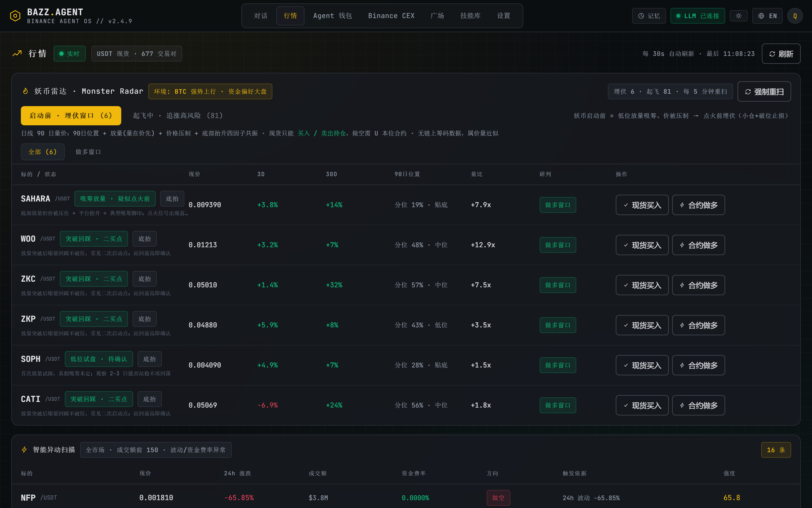Screen dimensions: 812x508
Task: Click 合约做多 for ZKC
Action: 698,285
